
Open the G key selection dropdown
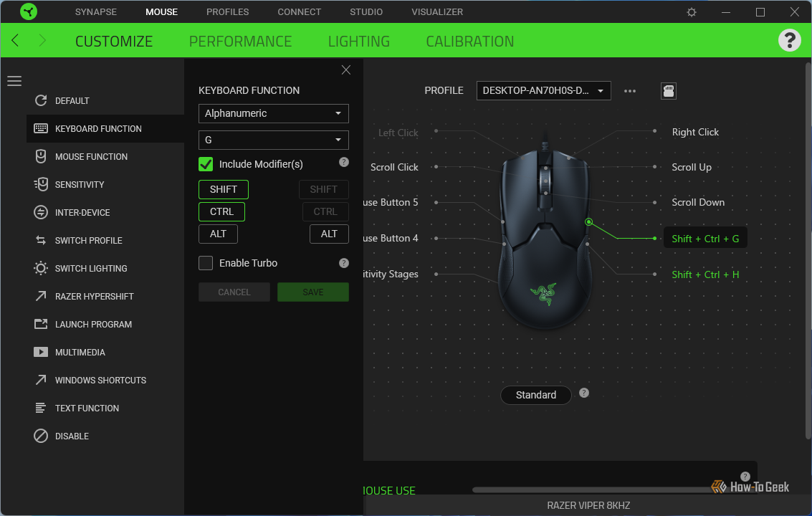(274, 140)
